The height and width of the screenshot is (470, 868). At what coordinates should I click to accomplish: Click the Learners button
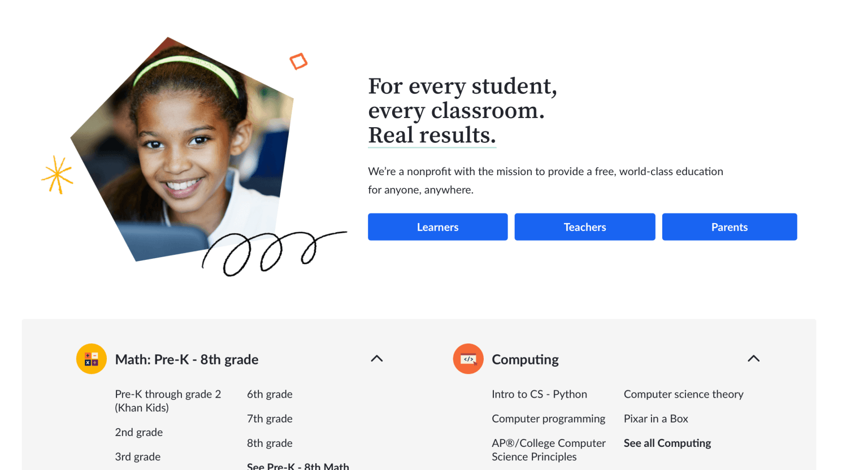pos(437,227)
